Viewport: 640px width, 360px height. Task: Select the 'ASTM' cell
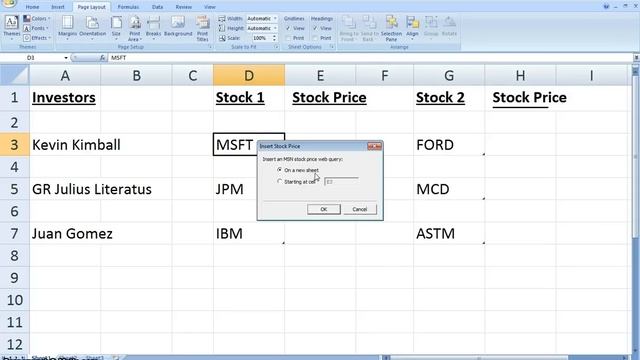(x=449, y=233)
